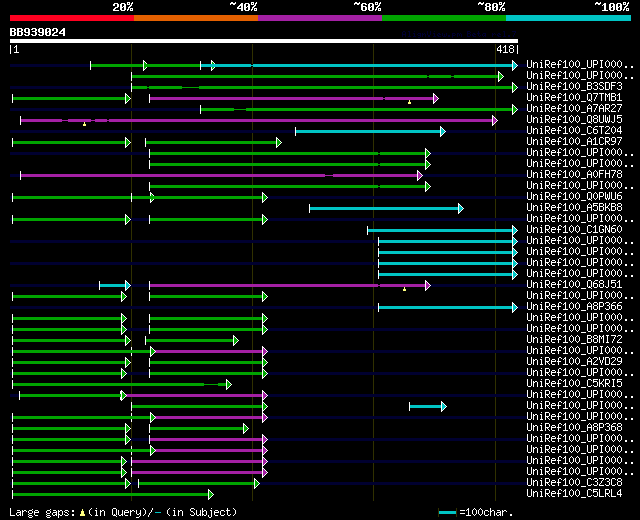Select the UniRef100_A8P366 label

tap(574, 307)
